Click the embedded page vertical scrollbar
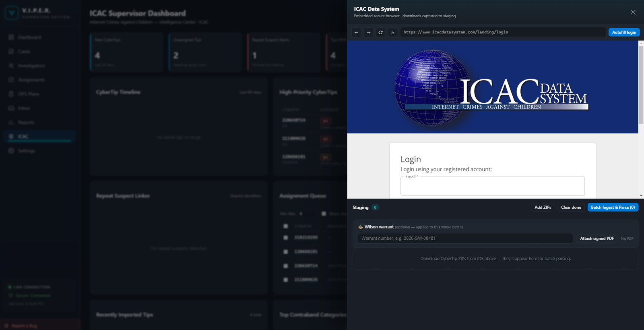Image resolution: width=644 pixels, height=330 pixels. point(641,85)
